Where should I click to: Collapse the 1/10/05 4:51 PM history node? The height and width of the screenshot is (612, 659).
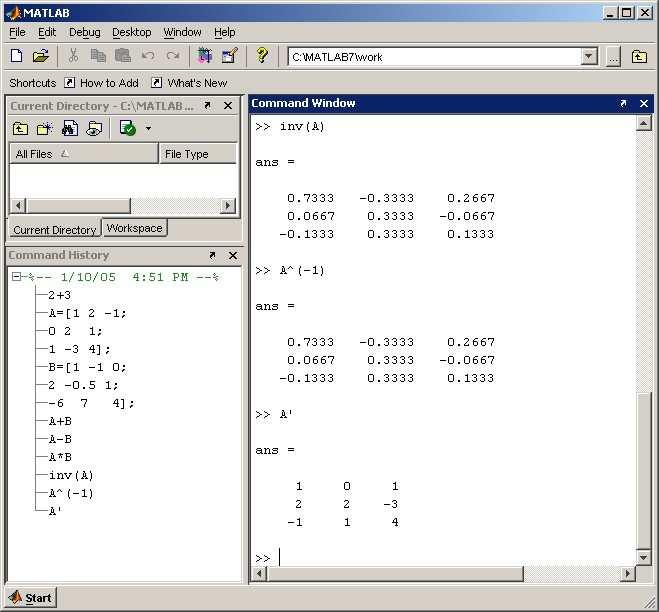[16, 277]
